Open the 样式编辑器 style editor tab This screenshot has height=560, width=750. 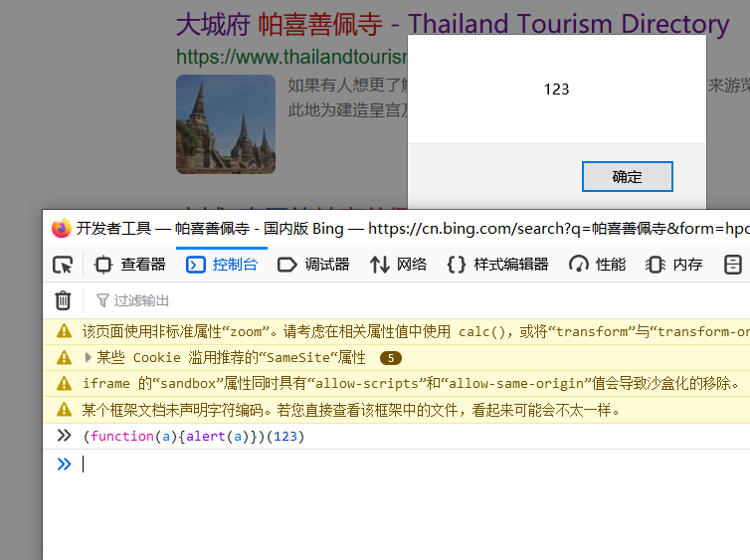point(497,265)
